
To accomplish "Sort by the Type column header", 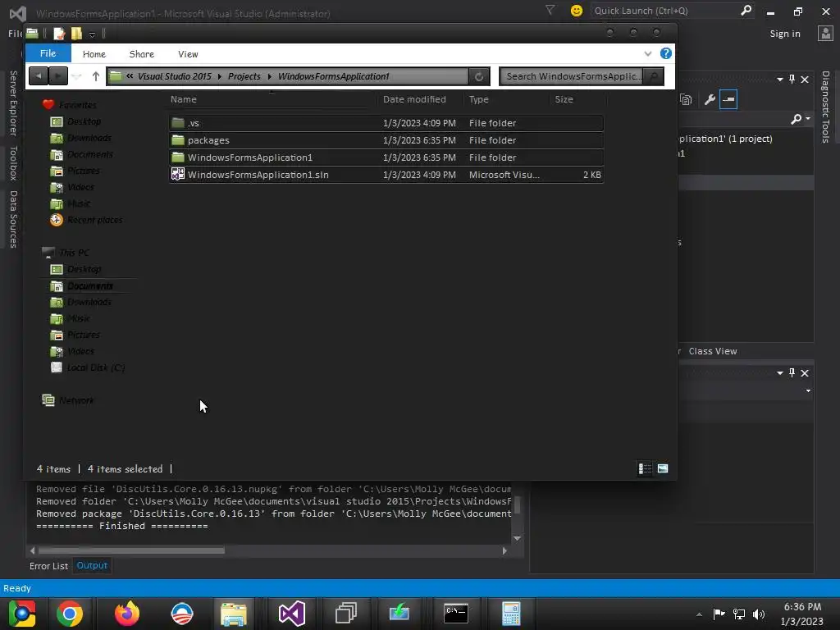I will [x=478, y=99].
